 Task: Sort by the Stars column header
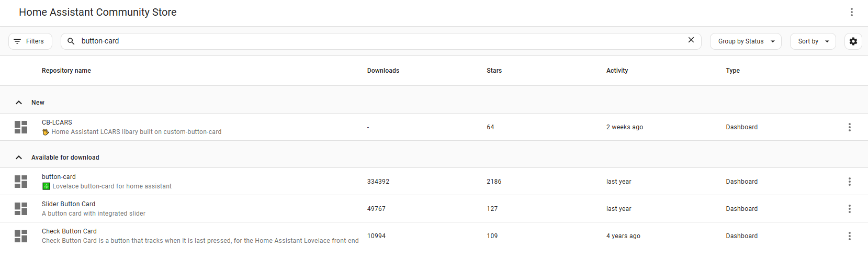(x=494, y=71)
